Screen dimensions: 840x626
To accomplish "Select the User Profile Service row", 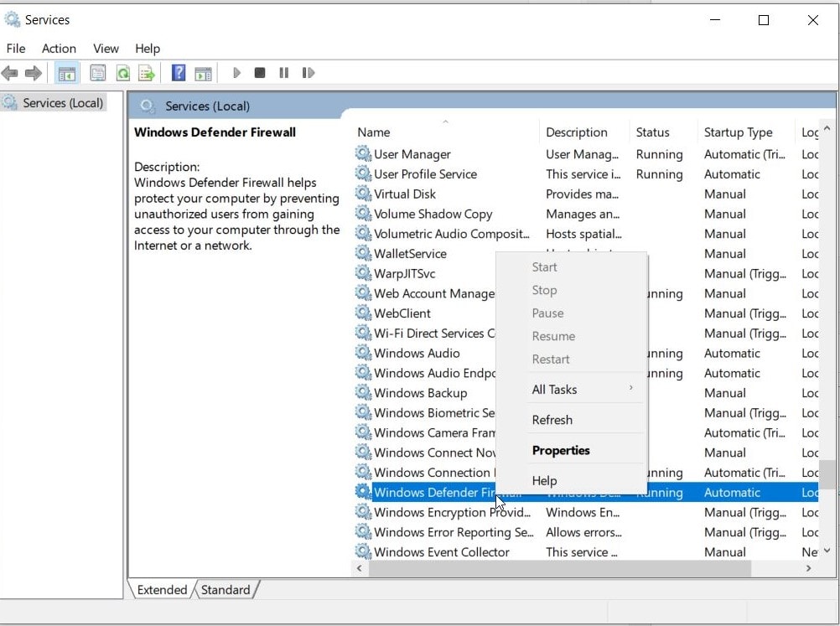I will pyautogui.click(x=586, y=174).
